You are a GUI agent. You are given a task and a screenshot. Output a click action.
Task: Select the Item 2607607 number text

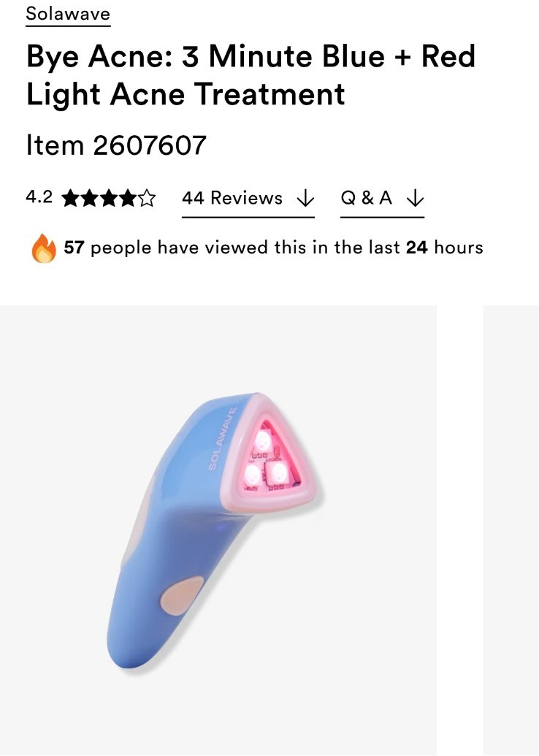(116, 145)
